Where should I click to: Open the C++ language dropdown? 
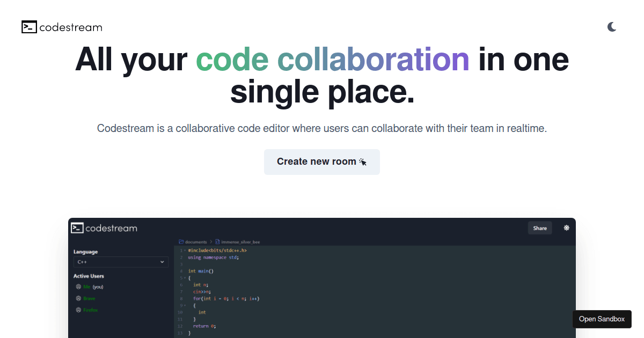(121, 262)
